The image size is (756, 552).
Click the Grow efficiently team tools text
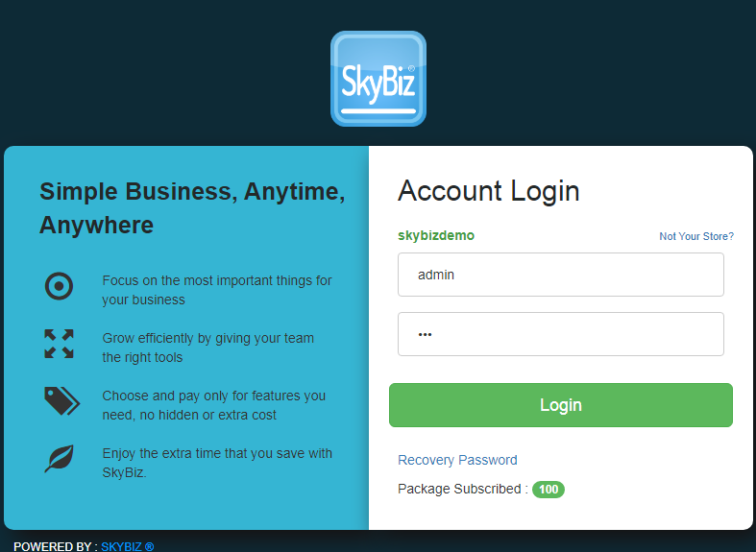[207, 348]
